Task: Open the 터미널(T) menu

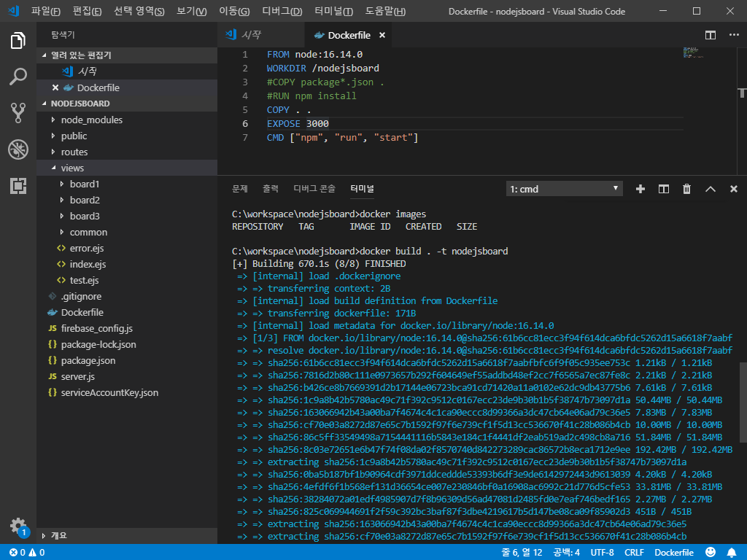Action: (x=334, y=11)
